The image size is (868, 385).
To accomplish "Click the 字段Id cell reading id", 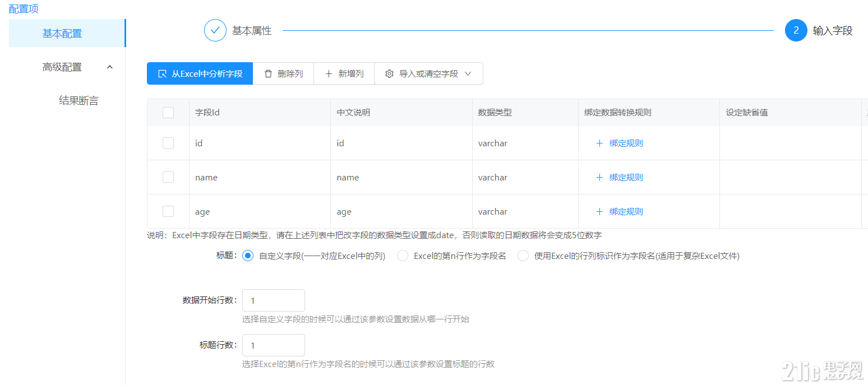I will [260, 143].
